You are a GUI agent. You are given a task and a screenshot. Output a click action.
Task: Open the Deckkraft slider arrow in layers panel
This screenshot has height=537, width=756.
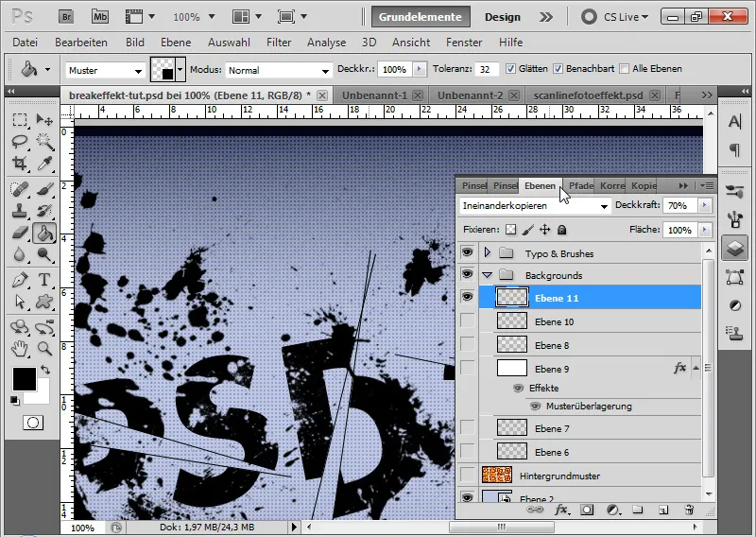coord(704,205)
